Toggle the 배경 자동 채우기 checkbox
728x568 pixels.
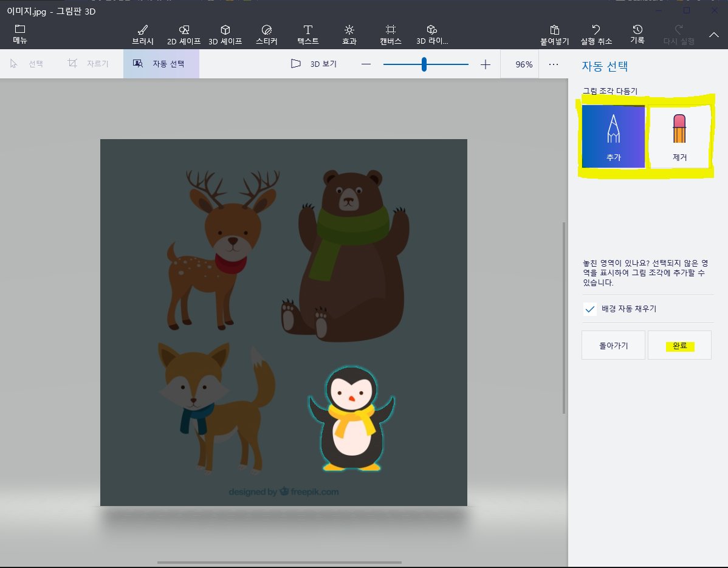(589, 309)
